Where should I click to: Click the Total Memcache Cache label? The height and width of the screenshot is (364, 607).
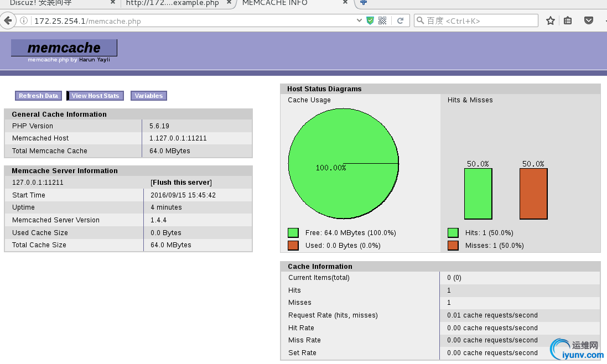50,151
